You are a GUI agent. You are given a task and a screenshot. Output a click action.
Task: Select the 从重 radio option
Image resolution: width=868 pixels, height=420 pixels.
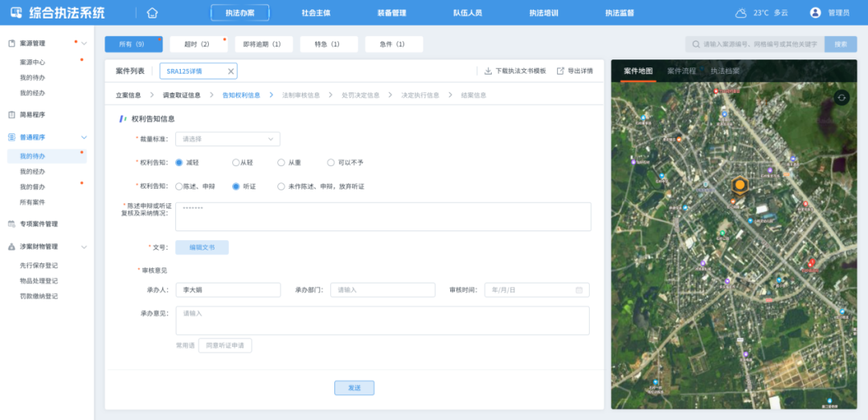tap(281, 163)
